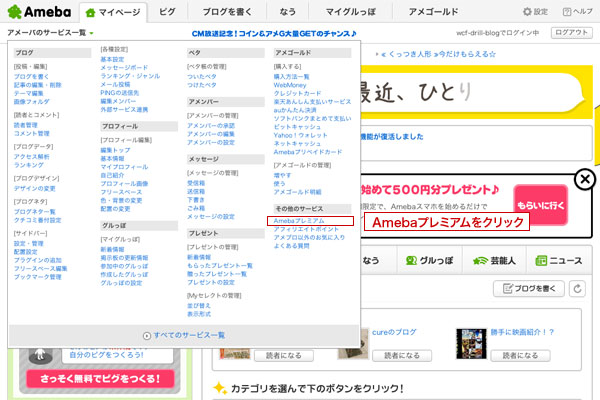Open the なう tab in top navigation
This screenshot has height=400, width=600.
[x=287, y=12]
